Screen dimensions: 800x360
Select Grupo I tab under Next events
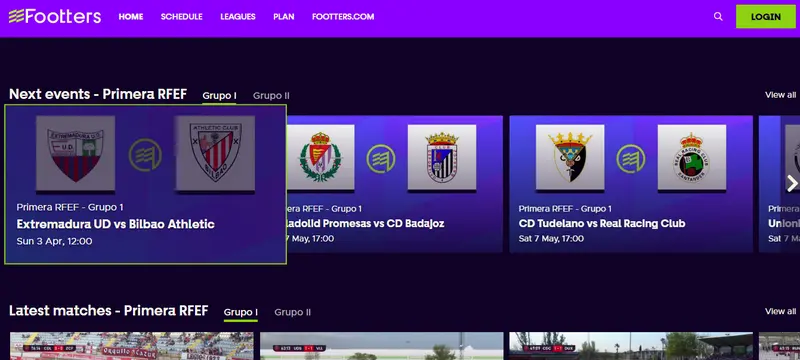[219, 96]
